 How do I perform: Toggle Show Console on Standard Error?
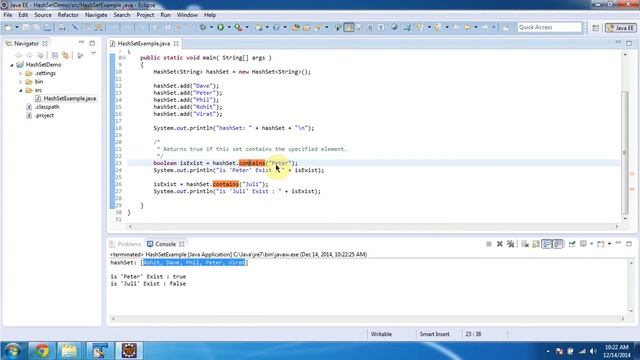click(558, 244)
